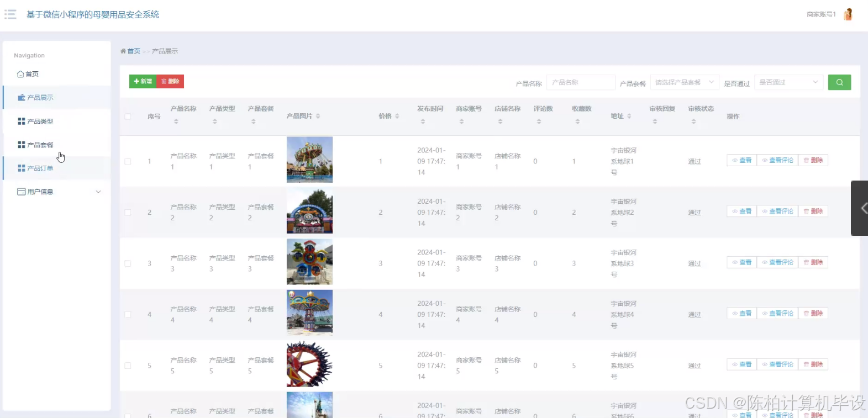868x418 pixels.
Task: Open the merchant account avatar menu
Action: 848,14
